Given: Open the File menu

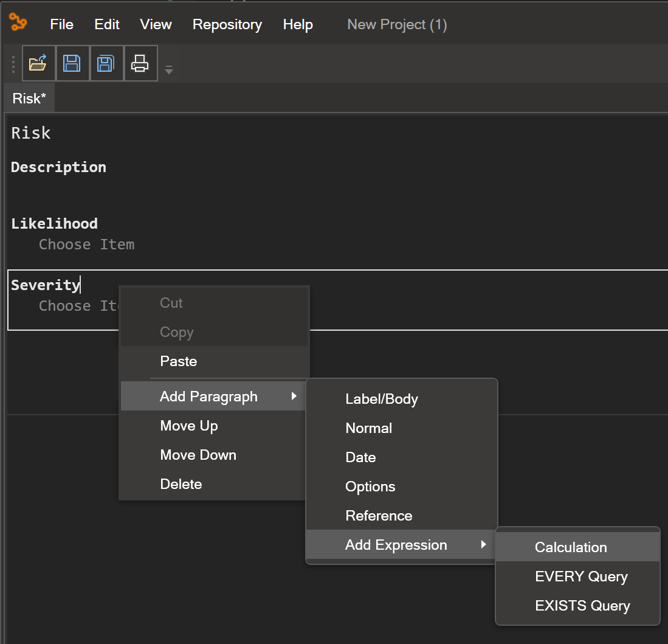Looking at the screenshot, I should [x=62, y=24].
